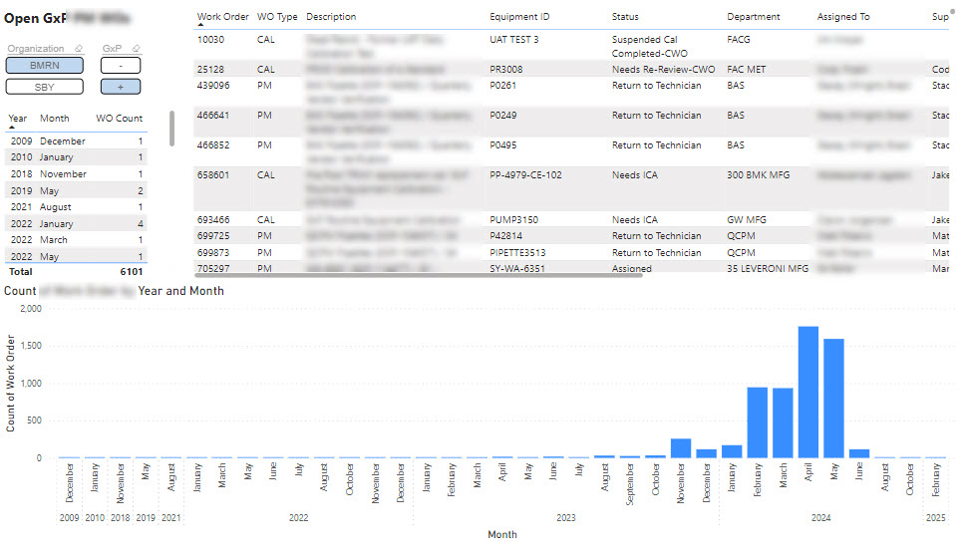
Task: Click sort arrow under Work Order header
Action: 200,26
